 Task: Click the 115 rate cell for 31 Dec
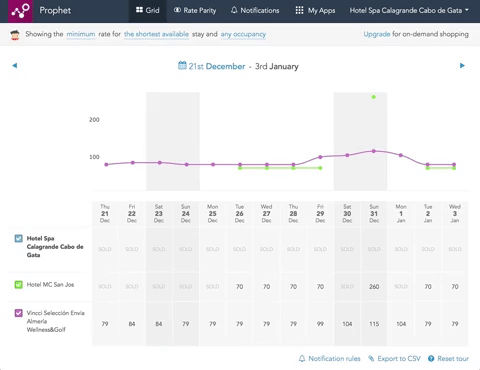tap(374, 324)
